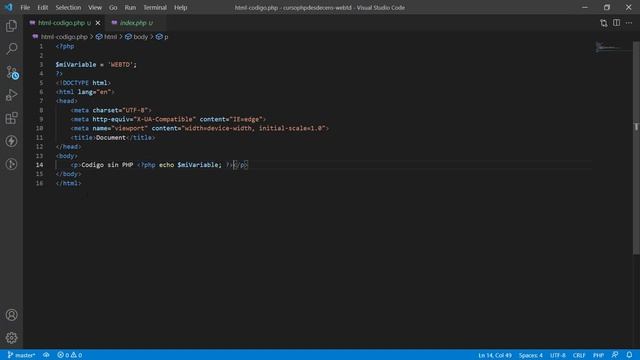Open the lightning bolt extension view
640x360 pixels.
click(11, 141)
